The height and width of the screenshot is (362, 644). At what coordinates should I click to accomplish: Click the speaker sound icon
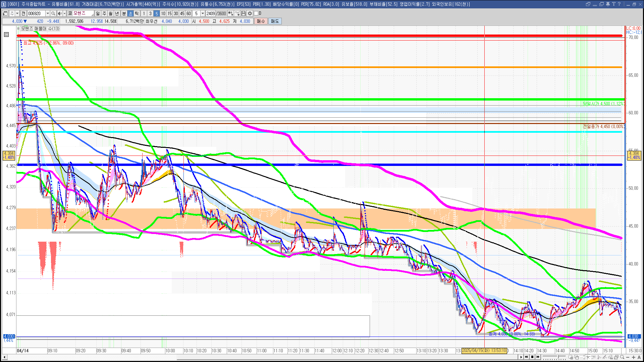pyautogui.click(x=59, y=13)
